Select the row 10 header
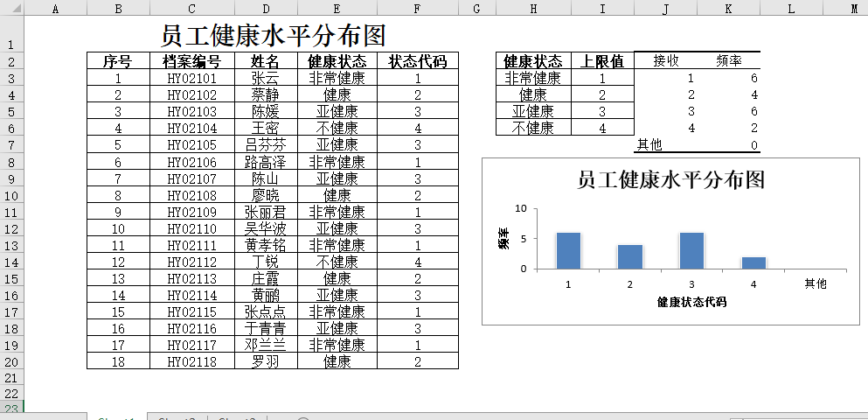This screenshot has width=868, height=420. 11,195
